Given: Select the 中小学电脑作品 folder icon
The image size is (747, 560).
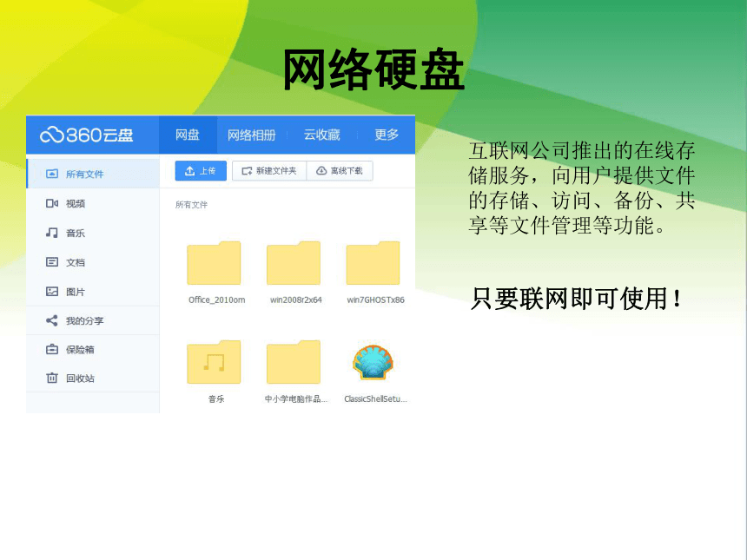Looking at the screenshot, I should coord(294,362).
